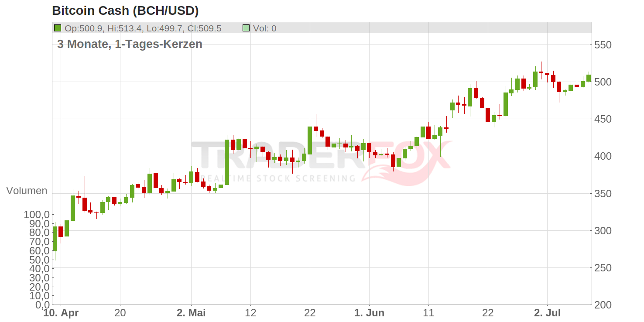Select the chart title "Bitcoin Cash (BCH/USD)"
Screen dimensions: 644x322
pyautogui.click(x=125, y=10)
